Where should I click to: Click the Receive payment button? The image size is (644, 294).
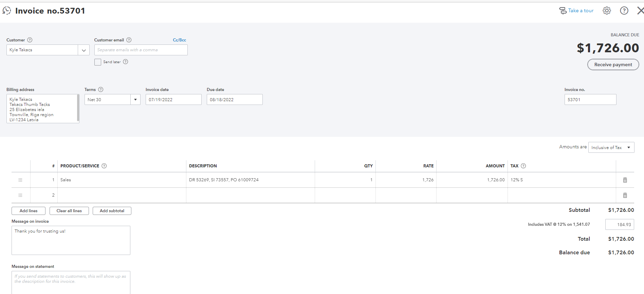613,65
